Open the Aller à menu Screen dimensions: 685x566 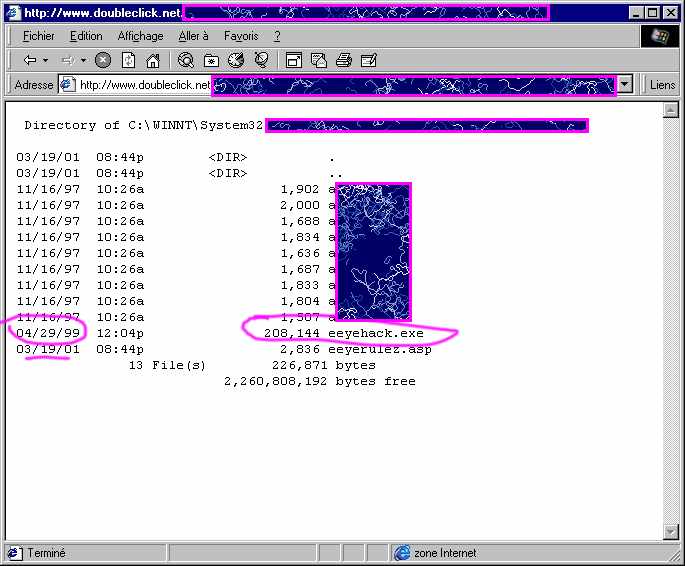(x=193, y=36)
